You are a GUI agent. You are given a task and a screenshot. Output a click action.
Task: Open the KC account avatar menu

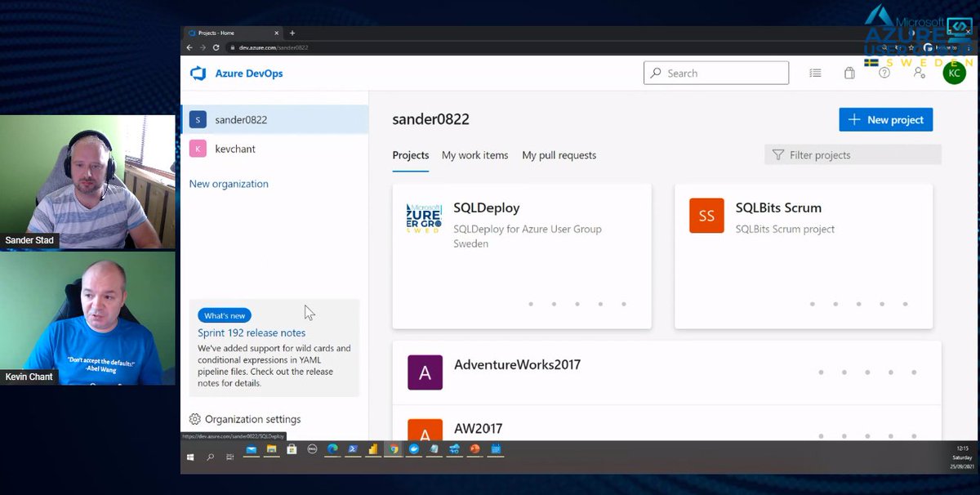[954, 73]
